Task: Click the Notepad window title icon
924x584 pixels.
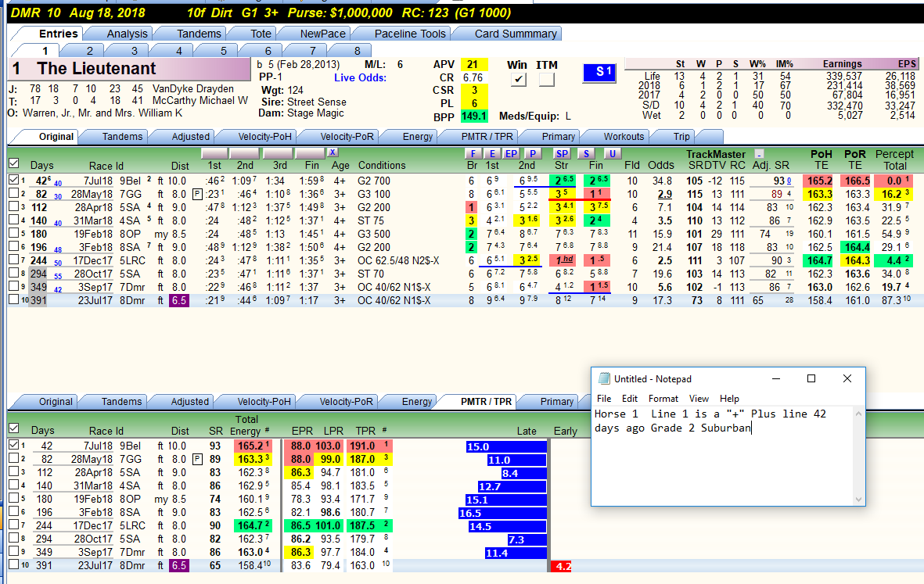Action: [603, 378]
